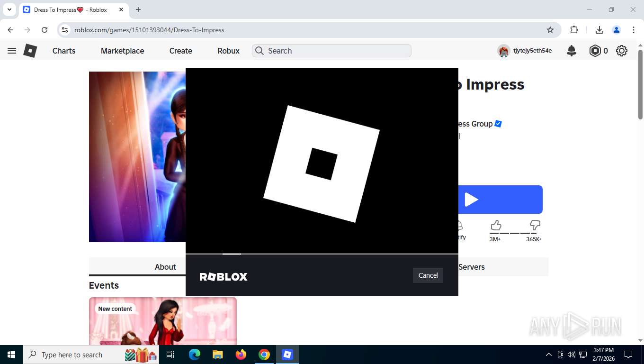The image size is (644, 364).
Task: Open Create in the Roblox navigation
Action: click(x=181, y=51)
